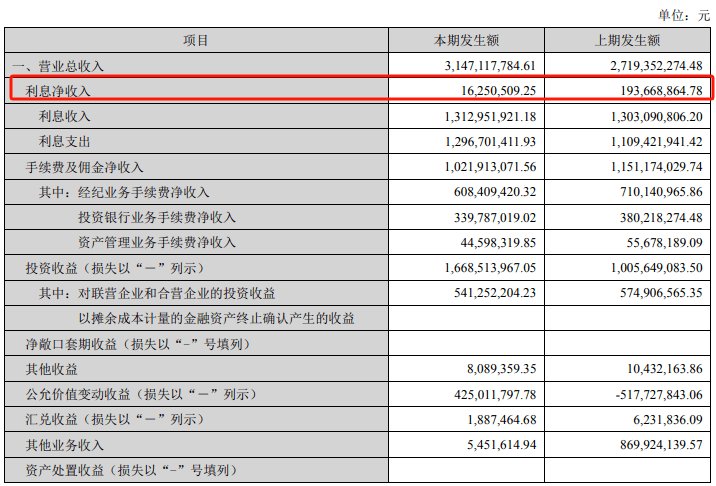The height and width of the screenshot is (486, 716).
Task: Click value 1,021,913,071.56
Action: point(490,167)
